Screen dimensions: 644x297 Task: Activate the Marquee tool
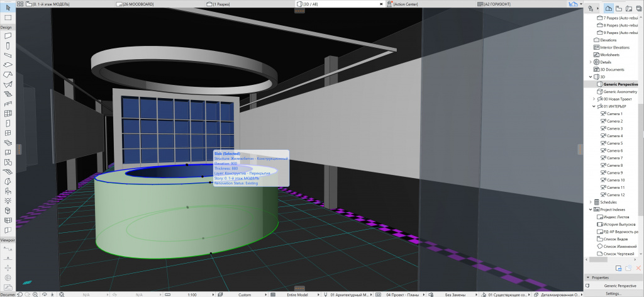[8, 17]
